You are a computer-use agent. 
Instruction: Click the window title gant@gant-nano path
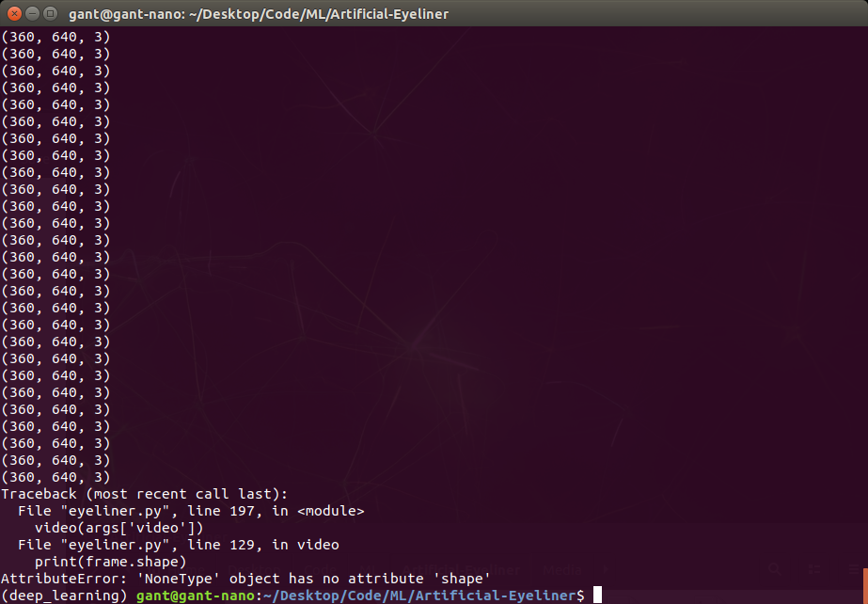click(259, 14)
